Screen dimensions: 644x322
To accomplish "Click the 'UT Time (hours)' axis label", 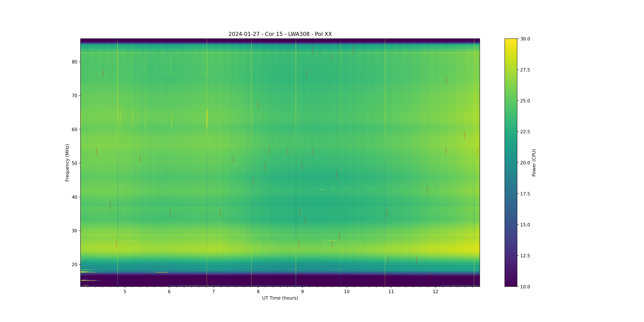I will tap(280, 298).
